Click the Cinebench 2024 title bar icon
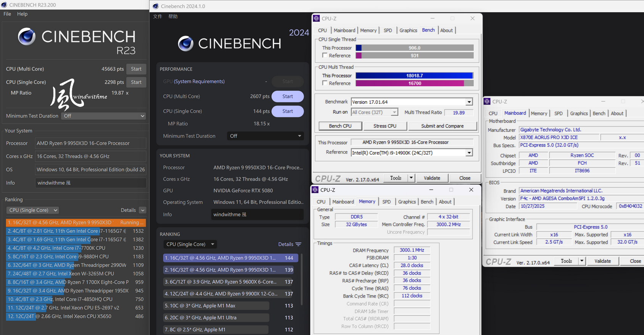Screen dimensions: 644x335 pos(156,6)
